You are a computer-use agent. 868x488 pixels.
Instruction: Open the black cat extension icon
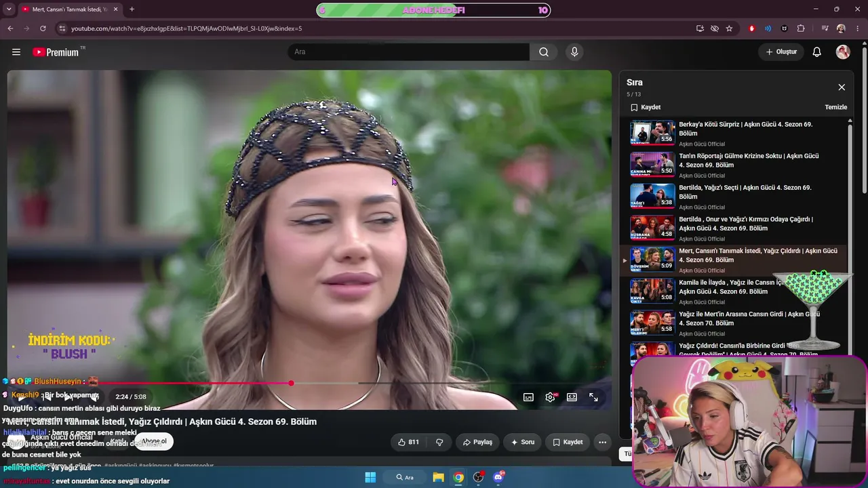pyautogui.click(x=785, y=28)
